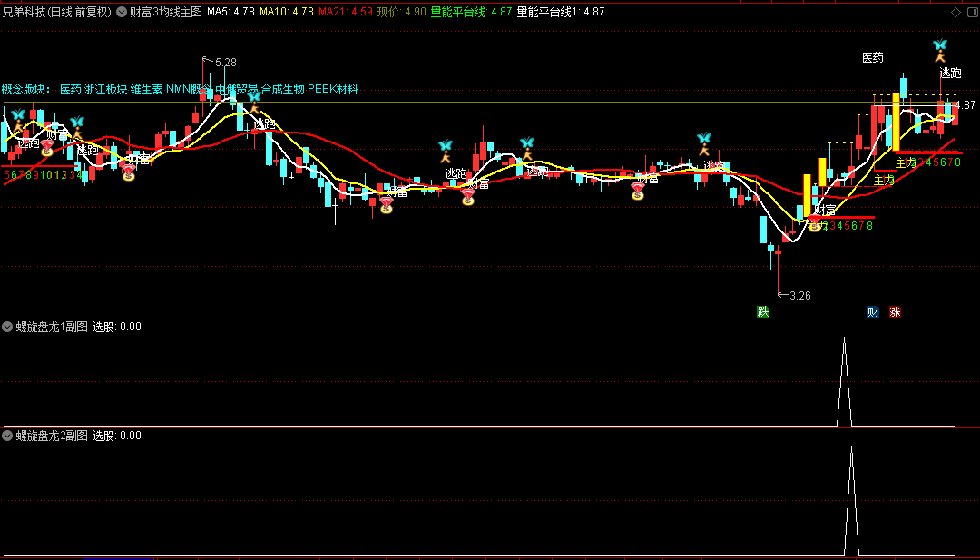Click the 5.28 high price marker
Viewport: 980px width, 560px height.
tap(226, 63)
